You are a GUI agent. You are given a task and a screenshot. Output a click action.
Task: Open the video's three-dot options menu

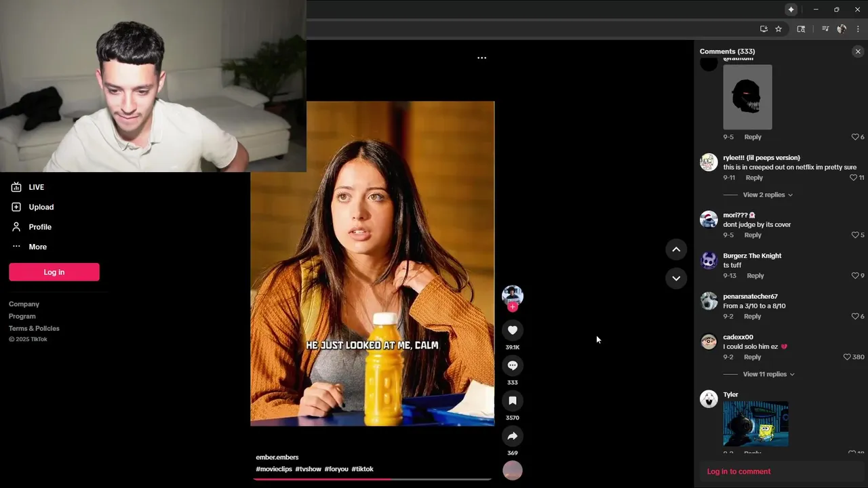point(481,58)
